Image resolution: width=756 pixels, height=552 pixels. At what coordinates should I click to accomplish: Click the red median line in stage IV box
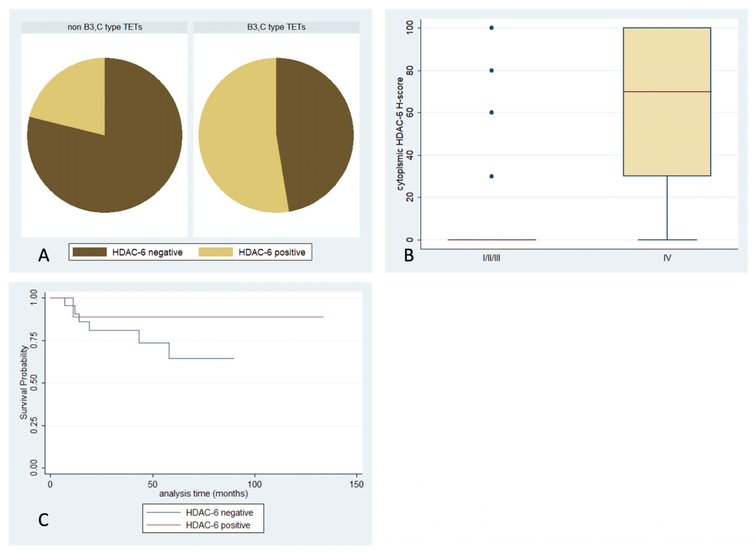point(667,91)
